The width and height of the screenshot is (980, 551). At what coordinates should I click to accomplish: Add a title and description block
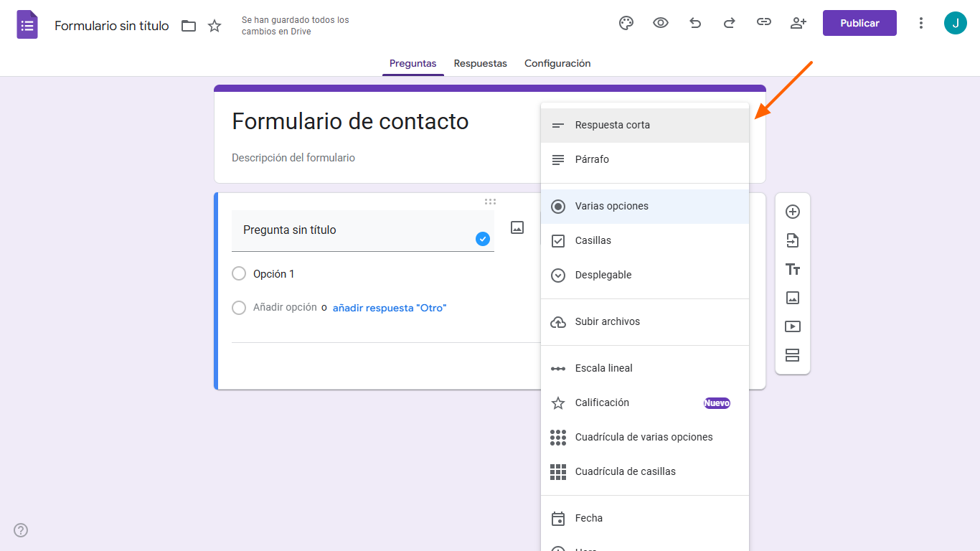click(793, 269)
